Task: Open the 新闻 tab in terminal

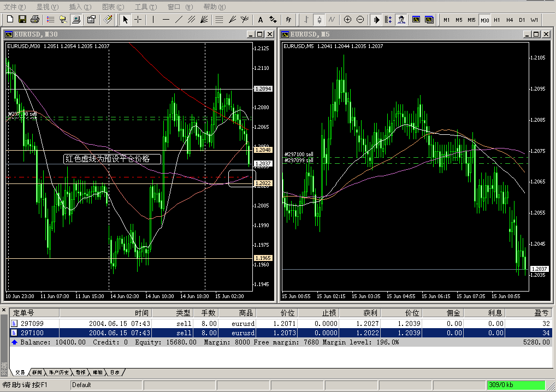Action: (37, 372)
